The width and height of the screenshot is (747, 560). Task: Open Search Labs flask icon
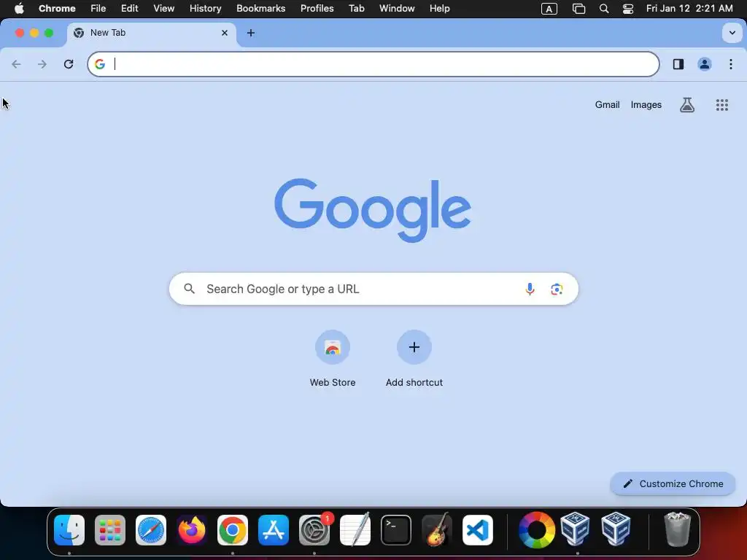pyautogui.click(x=687, y=105)
